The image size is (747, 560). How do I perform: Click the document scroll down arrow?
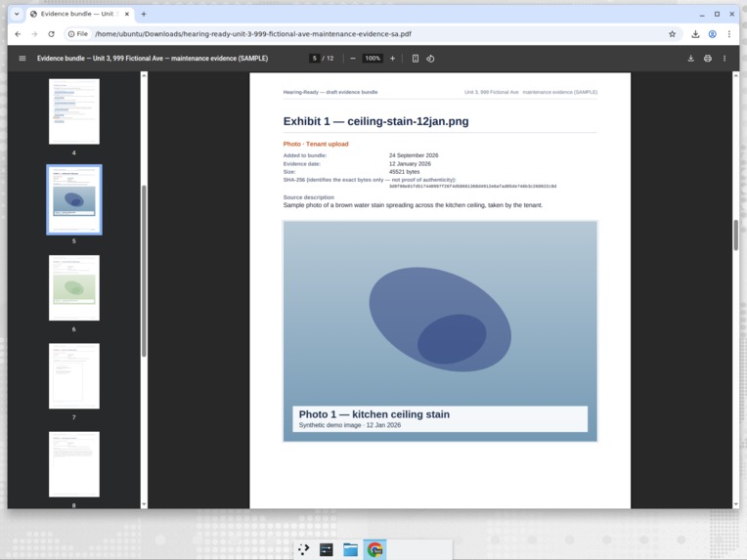click(x=736, y=504)
